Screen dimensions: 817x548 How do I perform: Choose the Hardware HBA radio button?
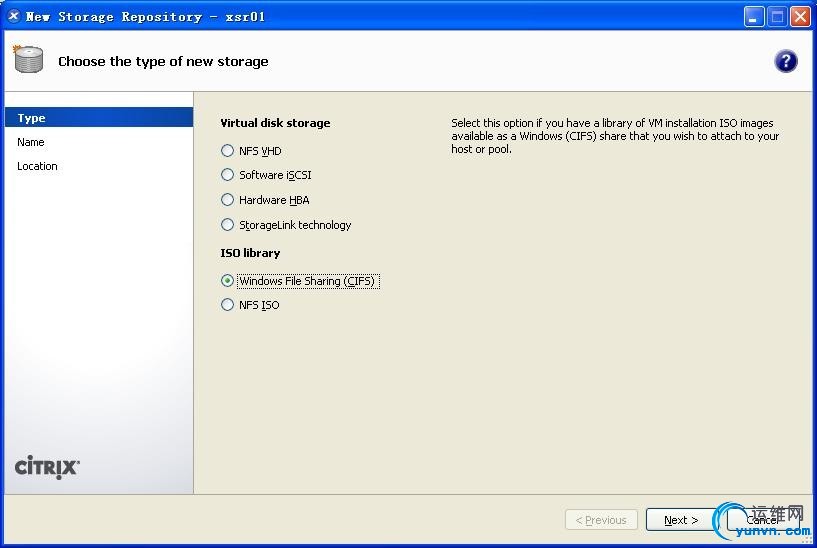227,200
